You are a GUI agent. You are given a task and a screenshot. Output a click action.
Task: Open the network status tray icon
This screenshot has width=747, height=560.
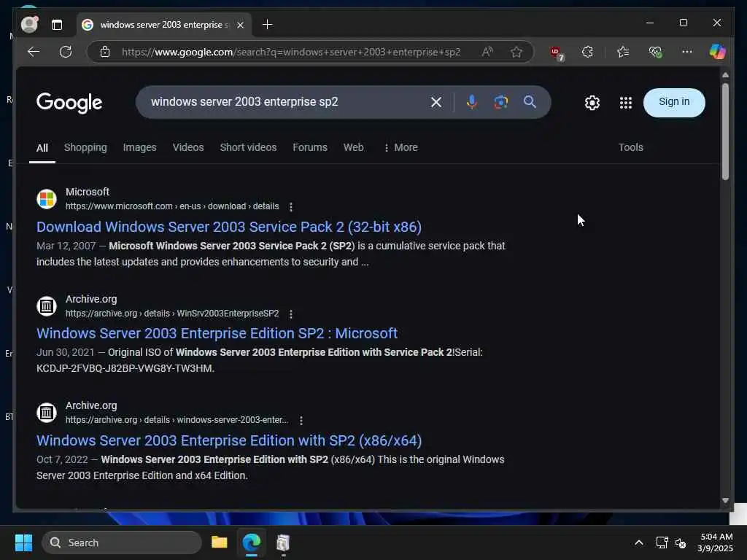[662, 542]
